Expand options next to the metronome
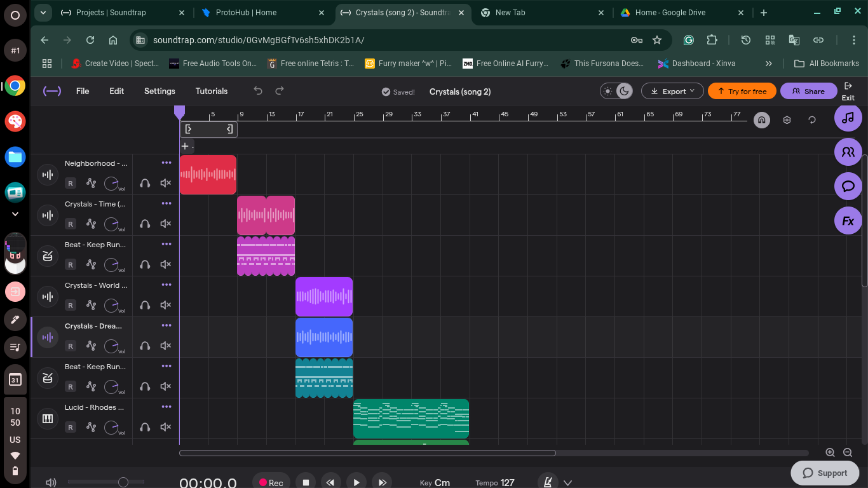868x488 pixels. point(568,482)
